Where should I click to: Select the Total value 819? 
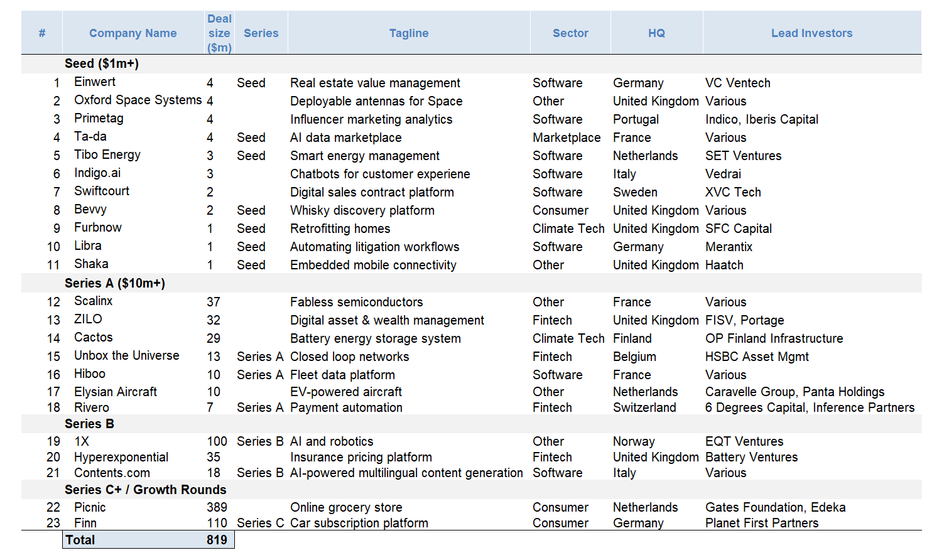[217, 540]
